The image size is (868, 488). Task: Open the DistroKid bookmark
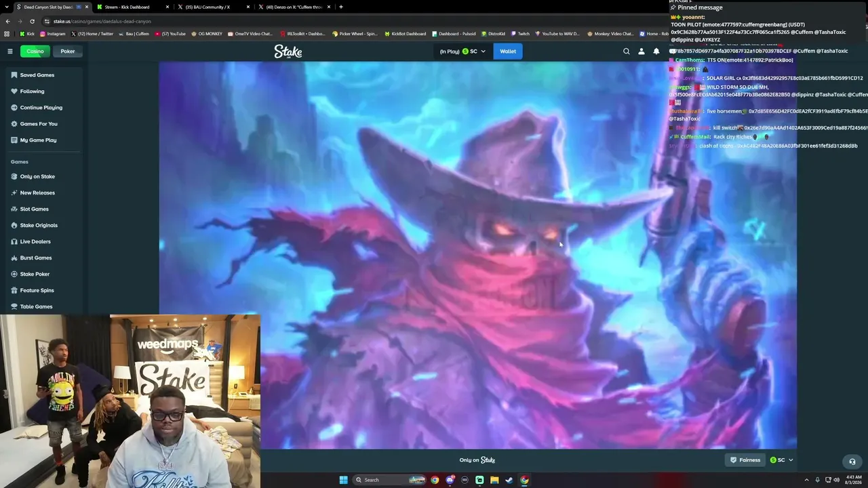click(493, 34)
